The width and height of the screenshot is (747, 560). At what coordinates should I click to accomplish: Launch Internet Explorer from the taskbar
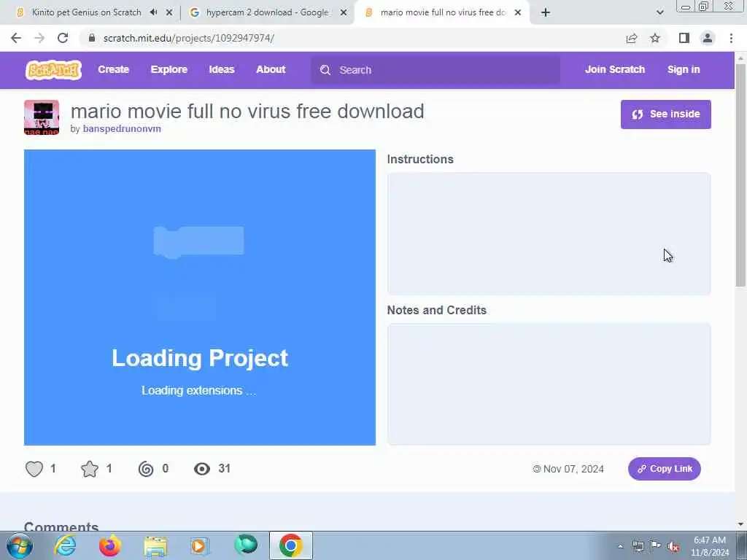pos(65,545)
